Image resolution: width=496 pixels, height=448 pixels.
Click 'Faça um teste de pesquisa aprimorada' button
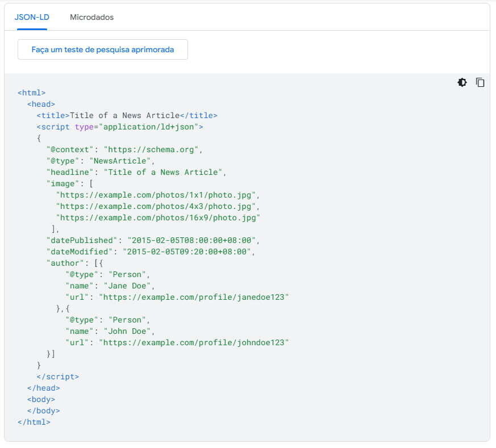tap(103, 49)
